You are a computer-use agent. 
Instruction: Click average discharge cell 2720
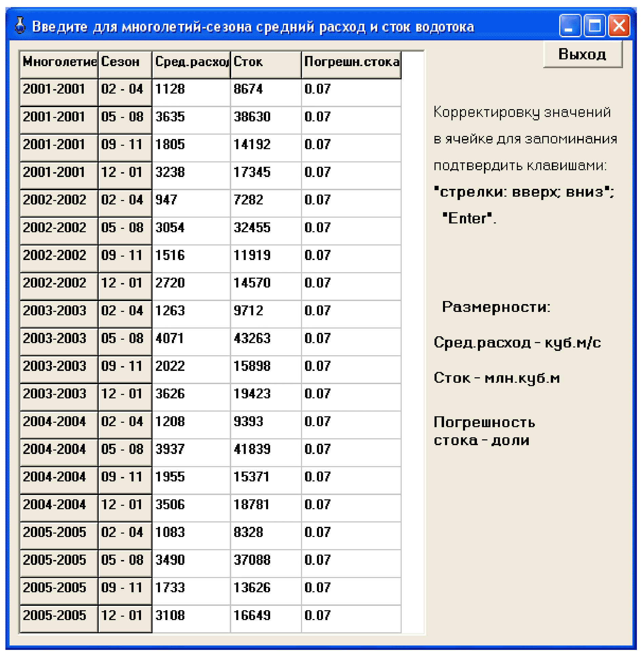(x=191, y=286)
